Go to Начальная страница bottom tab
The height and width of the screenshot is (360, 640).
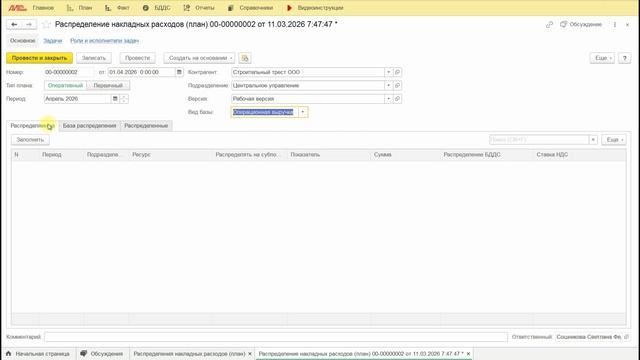coord(38,354)
